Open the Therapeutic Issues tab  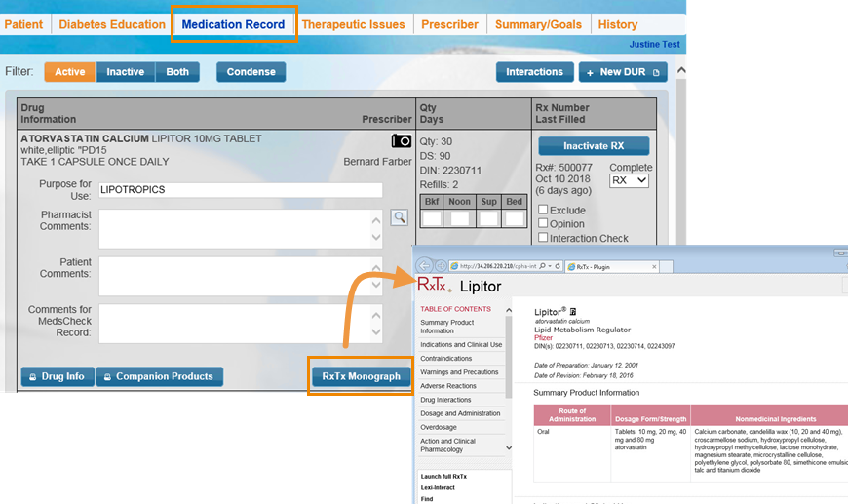[x=353, y=25]
